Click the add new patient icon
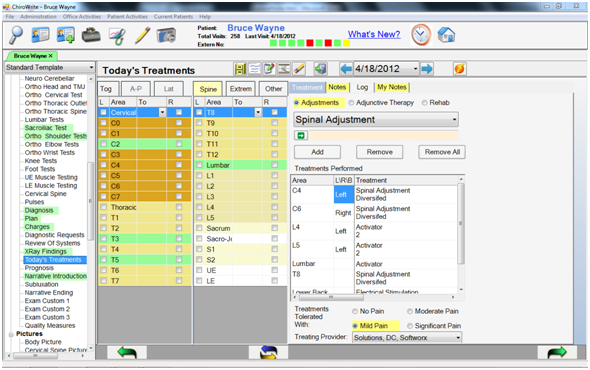 66,35
